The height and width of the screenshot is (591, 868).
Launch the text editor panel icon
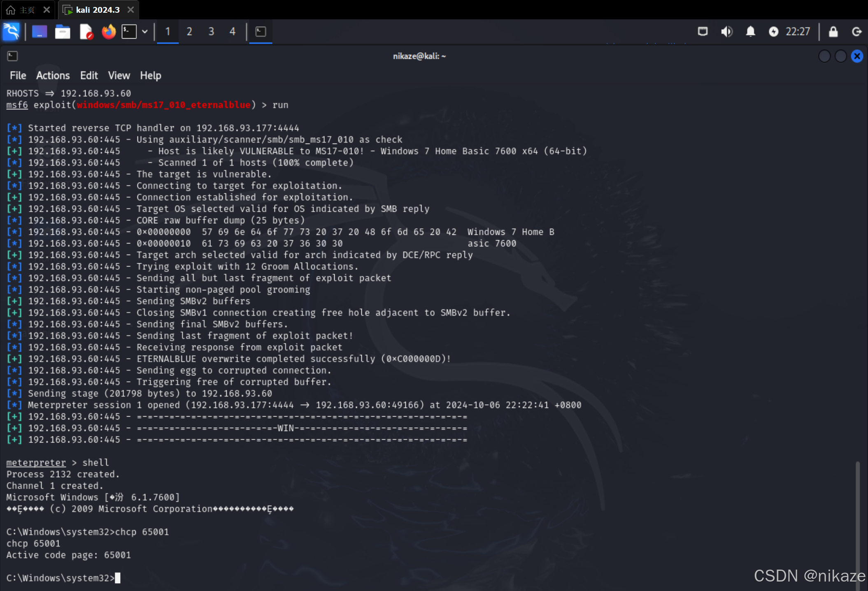coord(86,32)
